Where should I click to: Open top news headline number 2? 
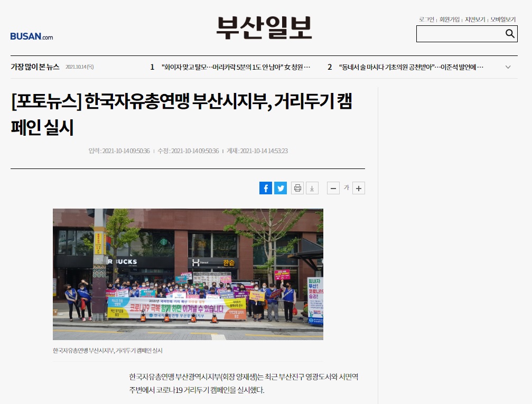pos(411,67)
